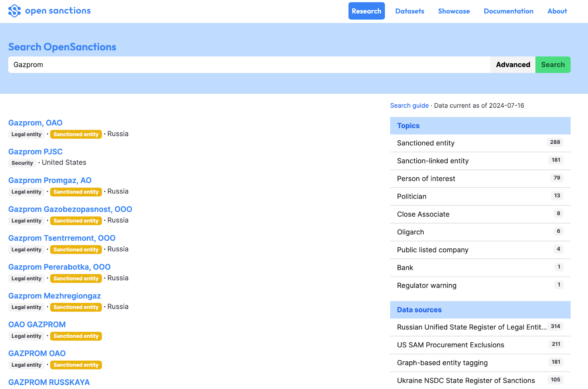This screenshot has width=588, height=389.
Task: Select Ukraine NSDC State Register source
Action: point(480,381)
